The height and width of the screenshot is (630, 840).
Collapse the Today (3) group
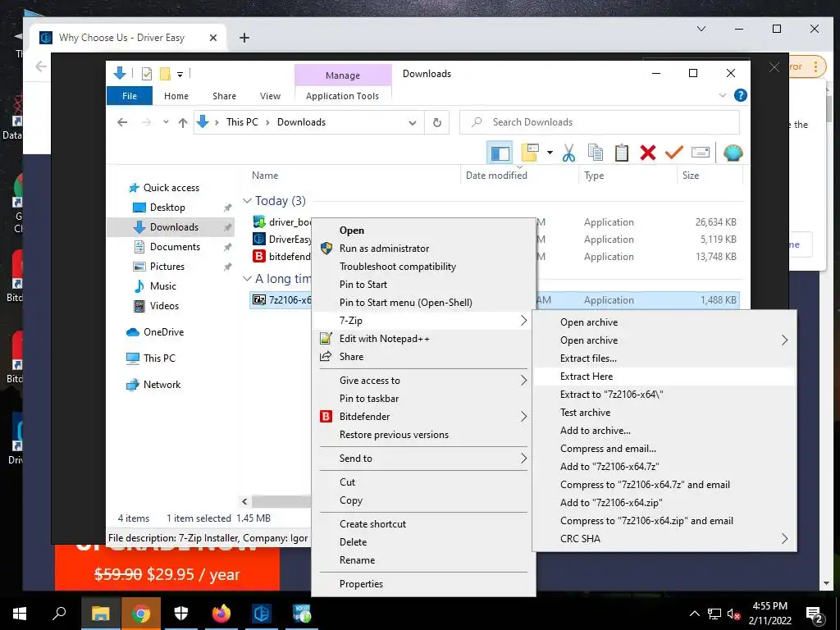click(247, 201)
